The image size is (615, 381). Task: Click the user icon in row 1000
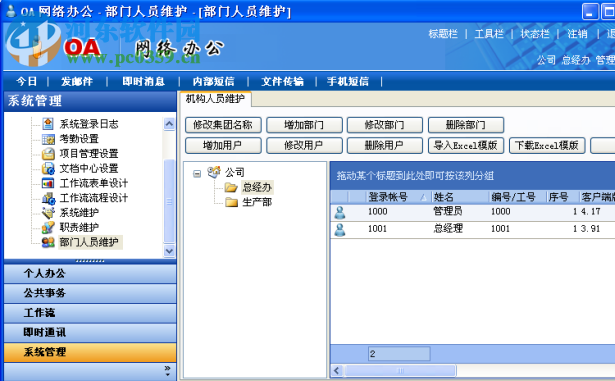pyautogui.click(x=340, y=212)
